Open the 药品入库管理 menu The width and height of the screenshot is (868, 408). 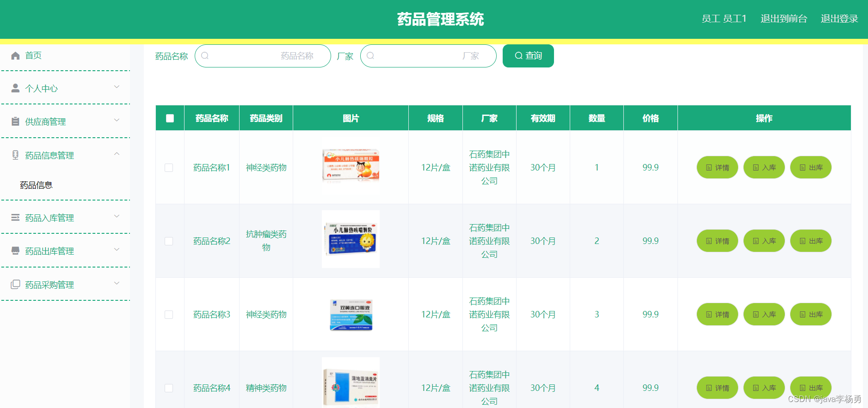65,217
